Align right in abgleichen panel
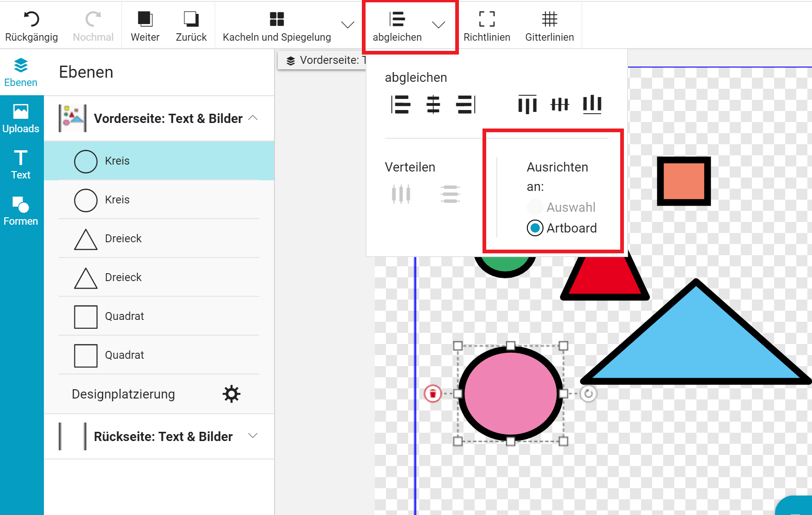Image resolution: width=812 pixels, height=515 pixels. point(465,104)
